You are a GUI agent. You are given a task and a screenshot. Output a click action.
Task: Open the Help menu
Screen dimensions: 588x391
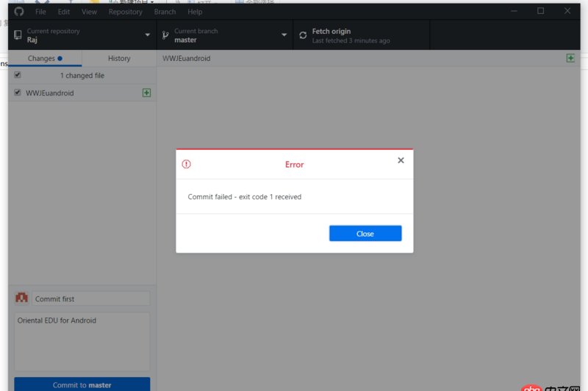(x=195, y=12)
